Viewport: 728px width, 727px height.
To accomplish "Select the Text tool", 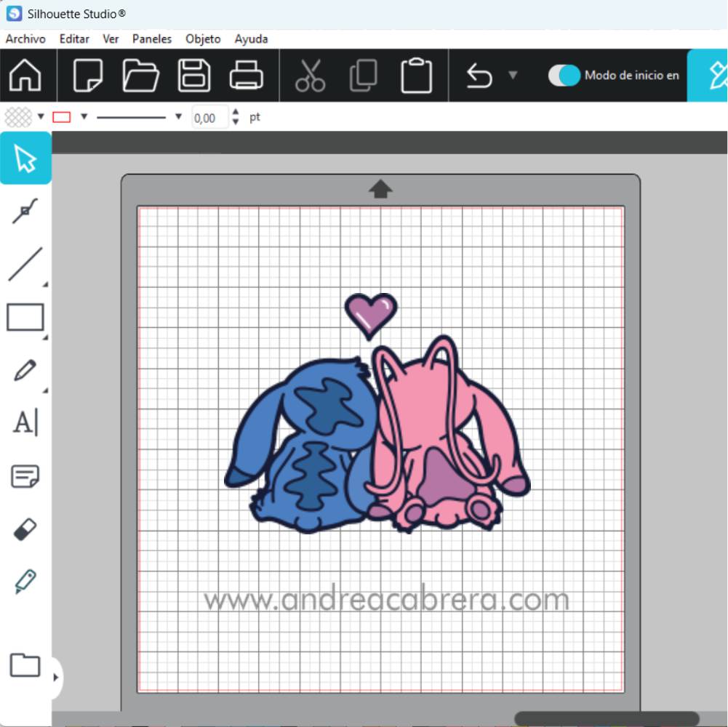I will tap(25, 422).
